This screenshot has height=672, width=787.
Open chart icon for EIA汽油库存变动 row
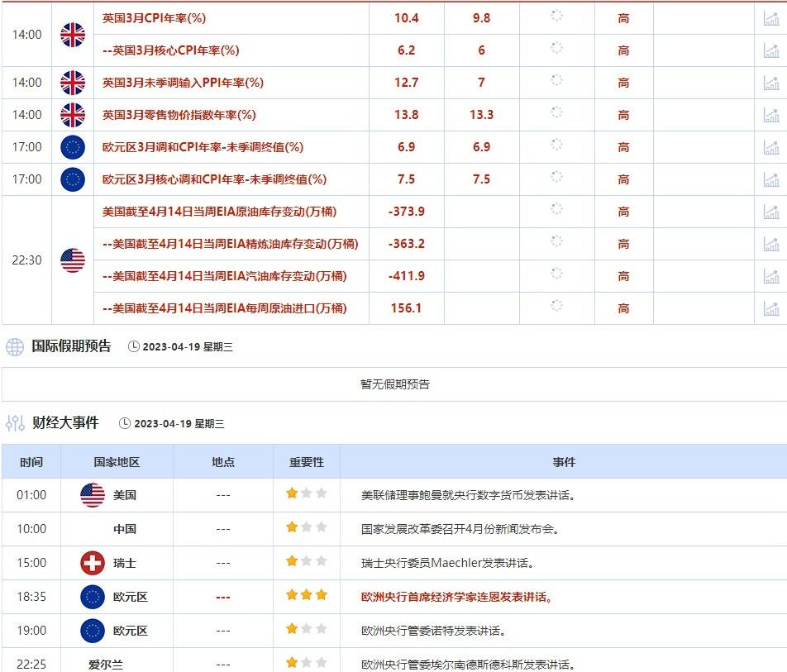[x=770, y=276]
